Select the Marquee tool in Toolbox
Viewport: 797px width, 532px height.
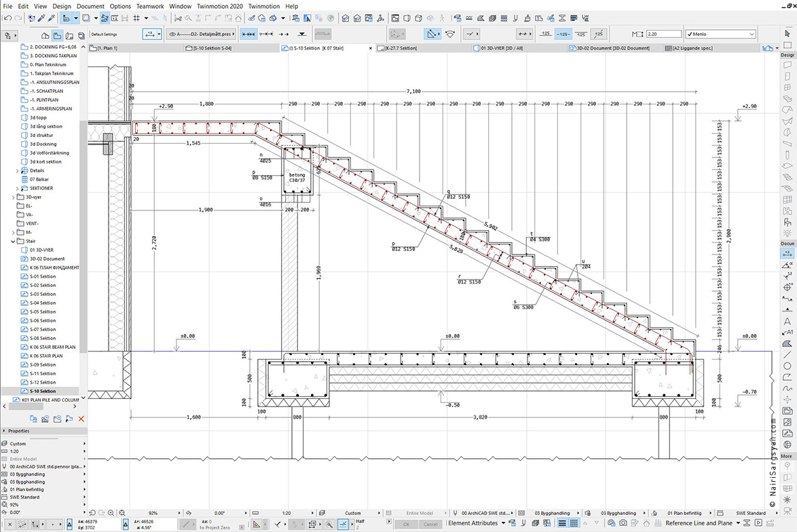point(787,45)
